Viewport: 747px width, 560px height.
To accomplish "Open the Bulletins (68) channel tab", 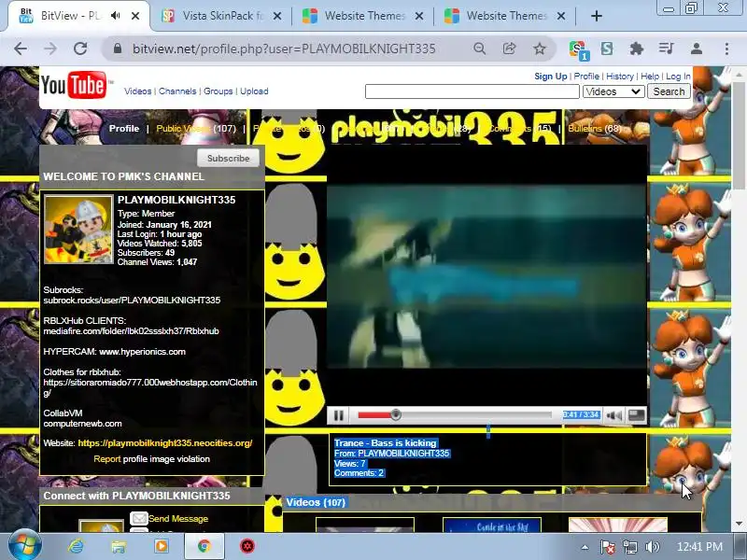I will [595, 129].
